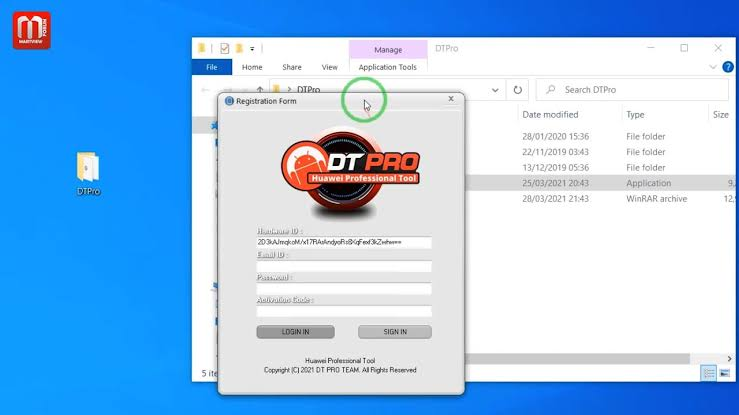Image resolution: width=739 pixels, height=415 pixels.
Task: Click the Explorer folder icon in title bar
Action: (x=202, y=48)
